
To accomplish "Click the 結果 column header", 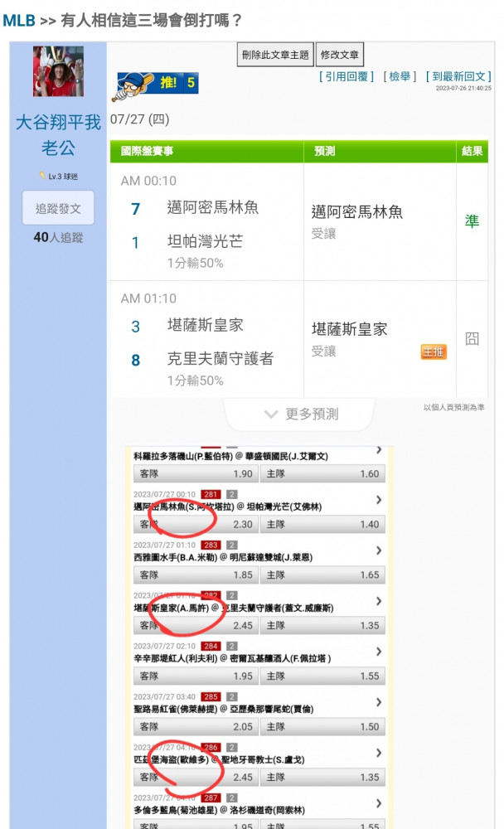I will pyautogui.click(x=472, y=151).
